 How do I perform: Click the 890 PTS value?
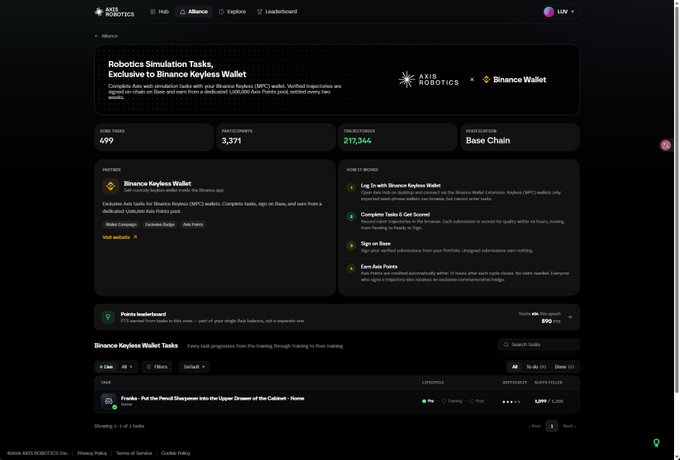tap(551, 321)
